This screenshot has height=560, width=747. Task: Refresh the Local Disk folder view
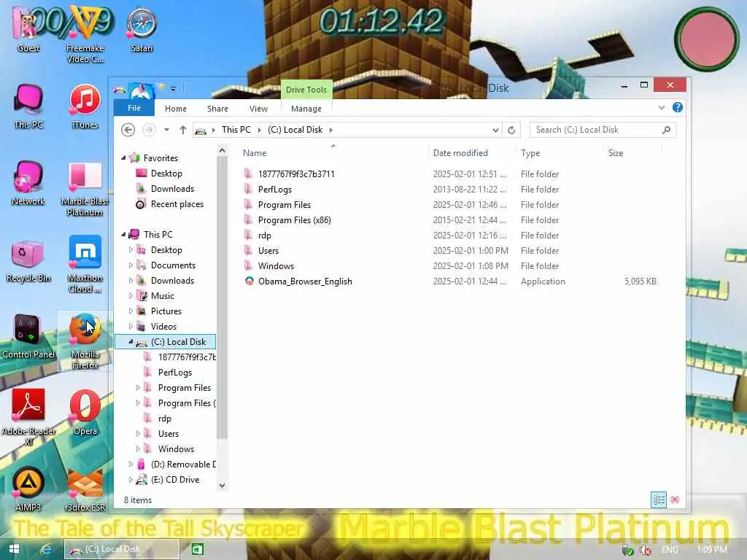(511, 130)
